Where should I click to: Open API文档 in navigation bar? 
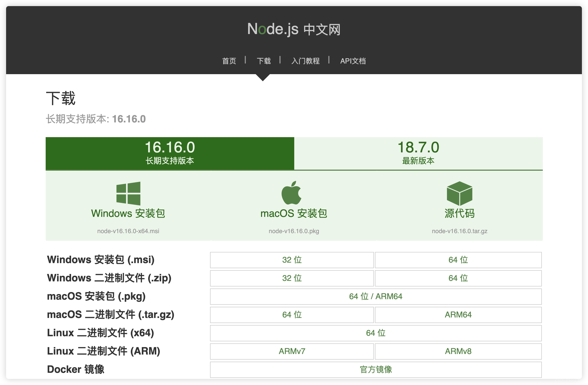tap(353, 61)
